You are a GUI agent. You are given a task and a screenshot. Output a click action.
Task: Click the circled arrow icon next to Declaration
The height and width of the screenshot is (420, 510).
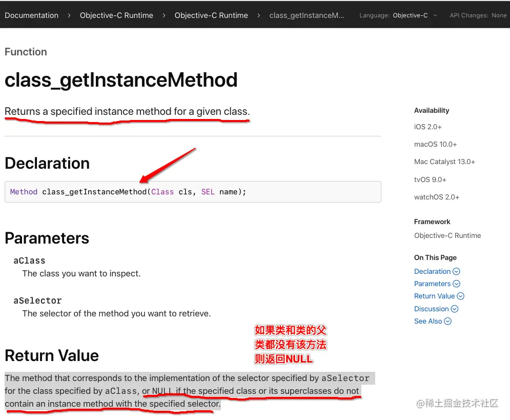tap(456, 271)
